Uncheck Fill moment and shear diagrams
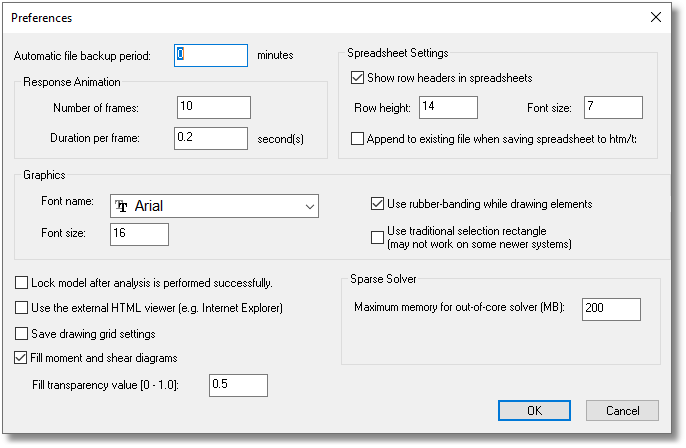 (x=22, y=357)
